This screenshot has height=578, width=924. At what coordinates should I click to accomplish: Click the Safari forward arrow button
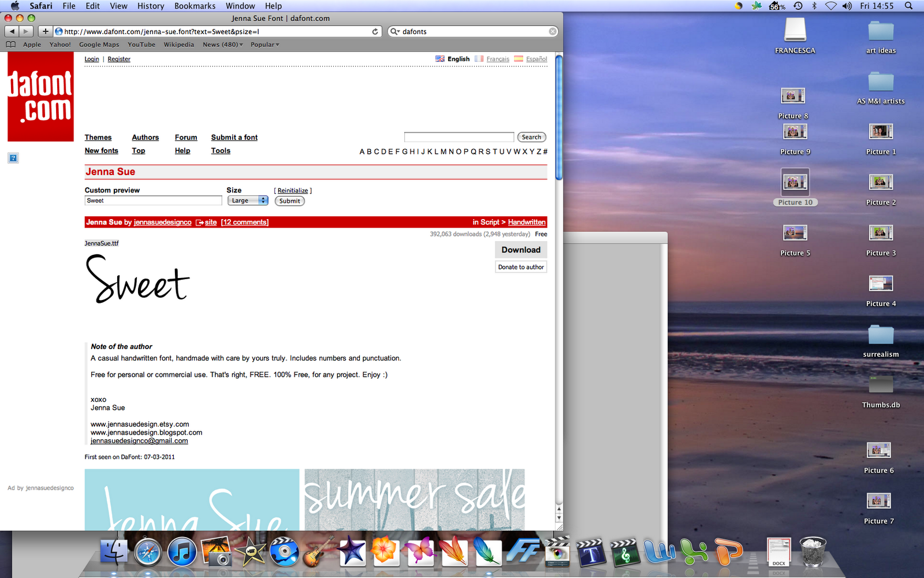click(26, 31)
